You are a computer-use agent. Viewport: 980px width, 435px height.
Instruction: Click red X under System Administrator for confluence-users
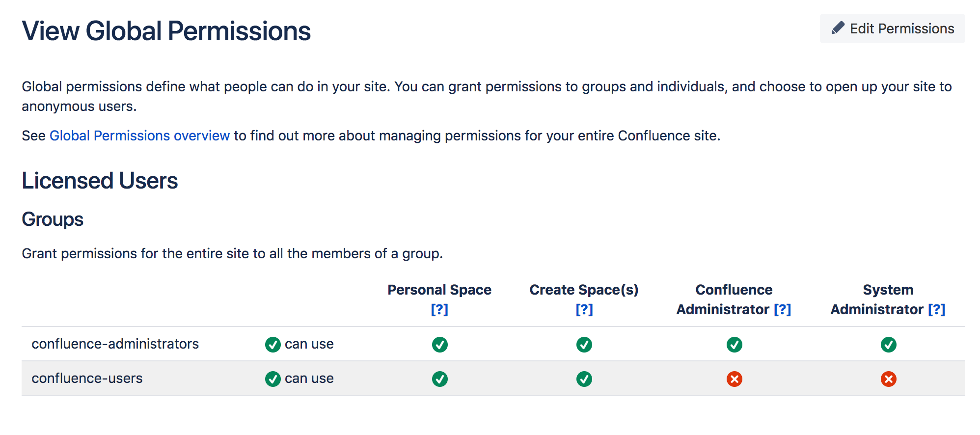(888, 379)
